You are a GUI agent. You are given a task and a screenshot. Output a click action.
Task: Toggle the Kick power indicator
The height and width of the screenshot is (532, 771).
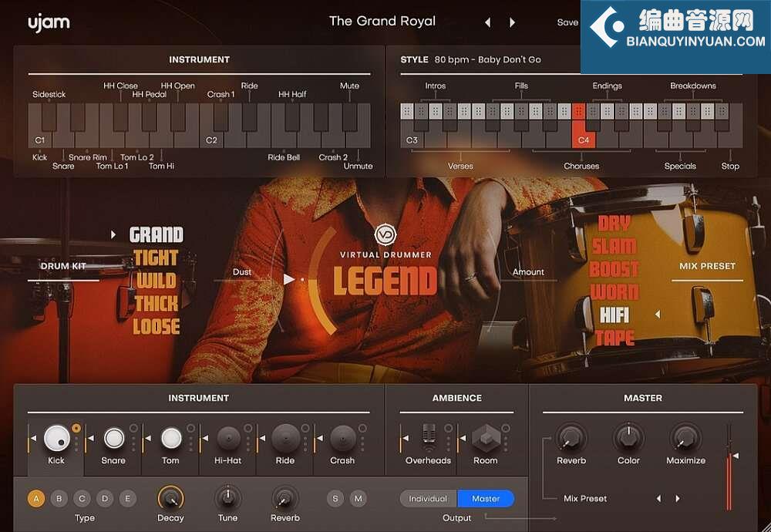click(x=76, y=428)
